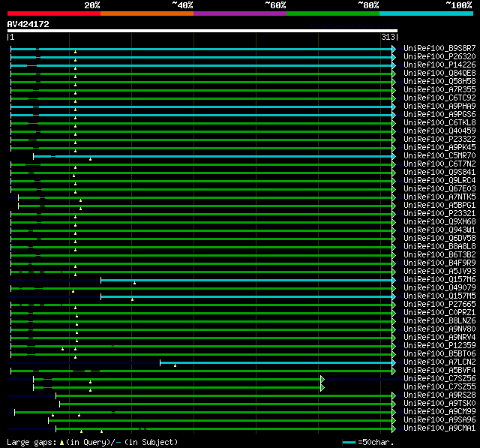Select the UniRef100_C6TC92 label
This screenshot has height=448, width=480.
[x=439, y=98]
